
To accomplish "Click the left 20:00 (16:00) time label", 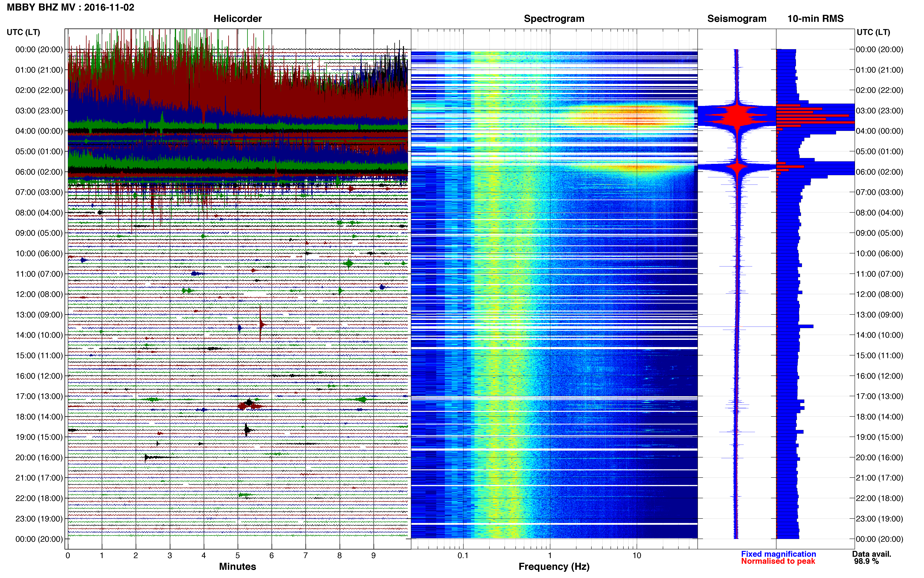I will (39, 458).
